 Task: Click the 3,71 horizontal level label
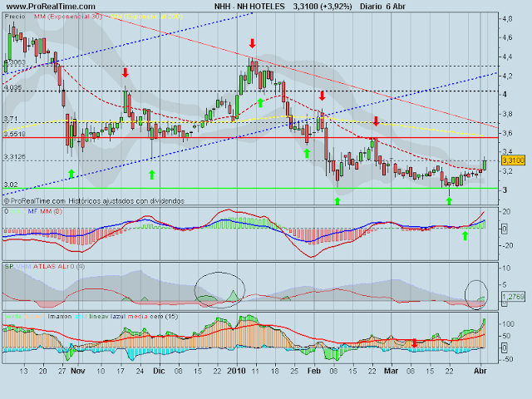(x=11, y=119)
